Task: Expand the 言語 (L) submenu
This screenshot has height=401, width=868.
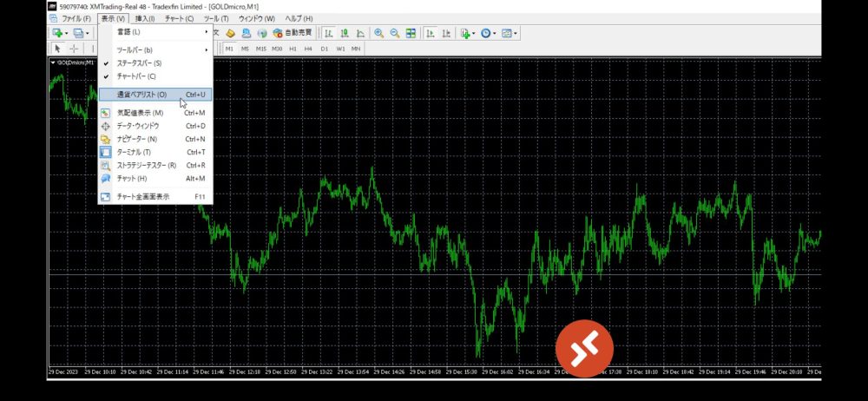Action: (155, 32)
